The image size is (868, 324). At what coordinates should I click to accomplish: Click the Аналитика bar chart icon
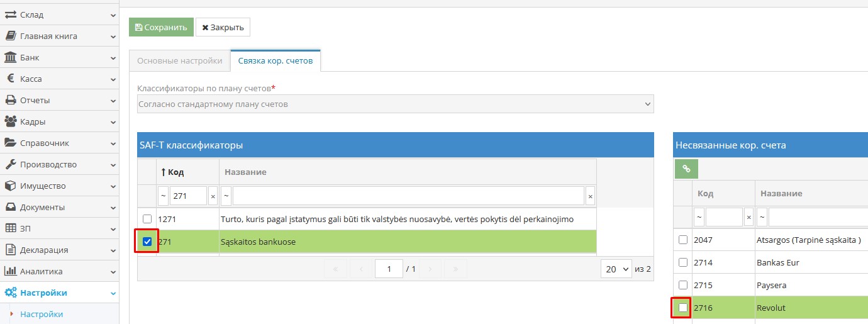(x=11, y=272)
